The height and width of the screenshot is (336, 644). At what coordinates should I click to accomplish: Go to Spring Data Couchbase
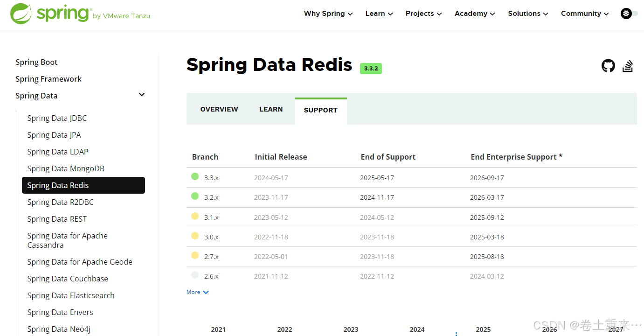coord(68,279)
